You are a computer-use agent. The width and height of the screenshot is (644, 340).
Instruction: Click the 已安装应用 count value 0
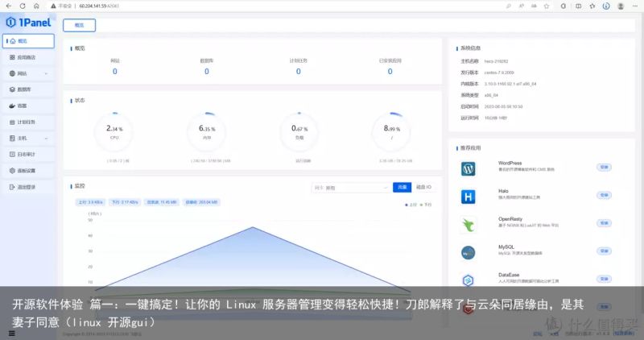point(390,72)
